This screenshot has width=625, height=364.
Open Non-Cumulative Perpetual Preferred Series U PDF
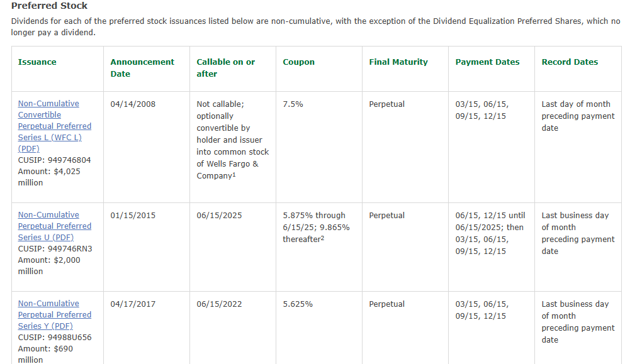coord(55,226)
